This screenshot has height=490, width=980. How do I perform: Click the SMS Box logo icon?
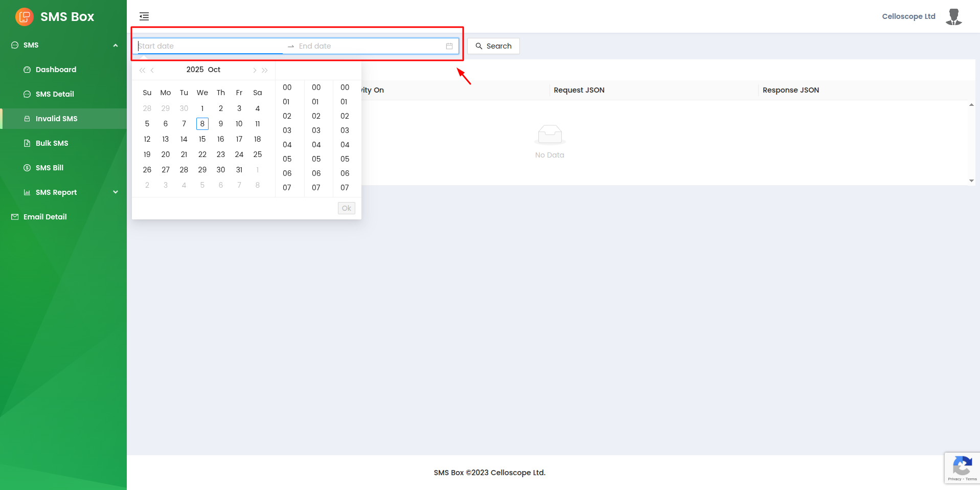pos(24,17)
